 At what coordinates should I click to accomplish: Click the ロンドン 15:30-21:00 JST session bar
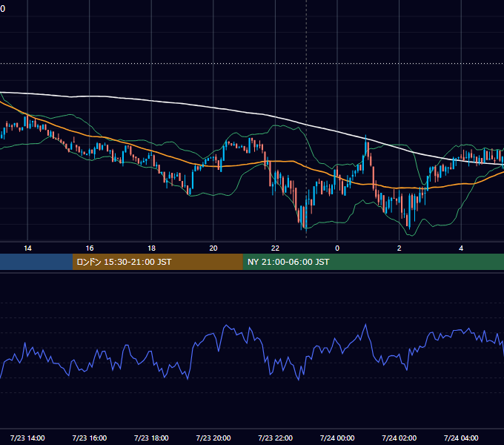(157, 262)
